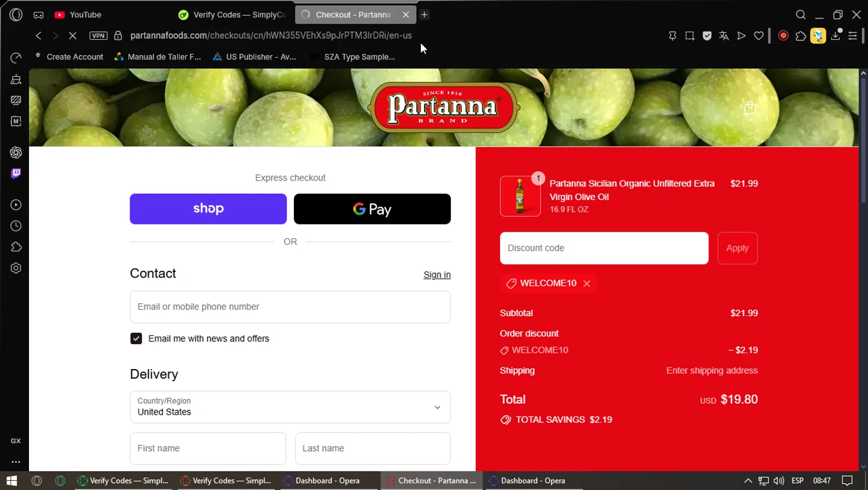Screen dimensions: 868x490
Task: Click the olive oil product thumbnail
Action: pos(520,196)
